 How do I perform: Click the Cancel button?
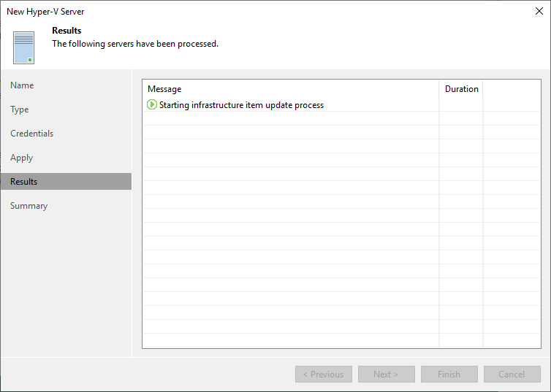[512, 374]
